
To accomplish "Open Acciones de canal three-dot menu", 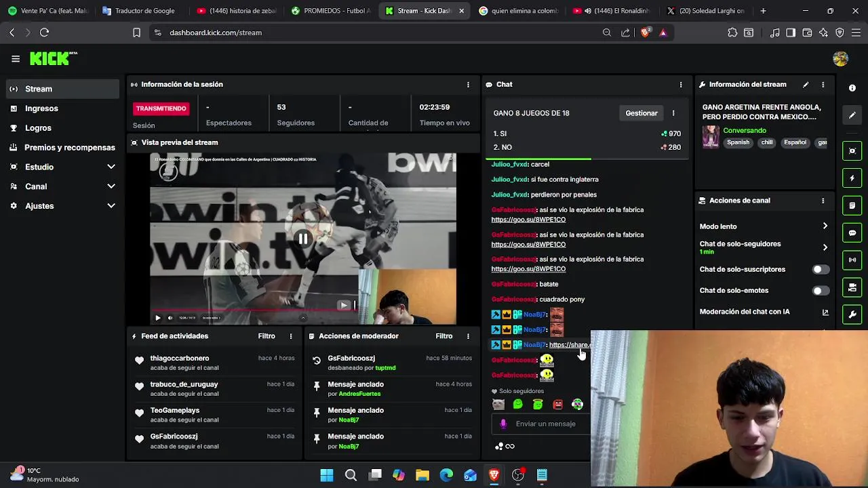I will 823,201.
